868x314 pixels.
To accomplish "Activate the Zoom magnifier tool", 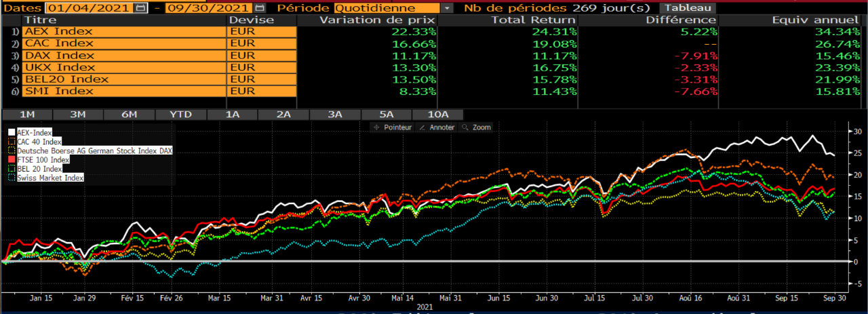I will click(476, 127).
